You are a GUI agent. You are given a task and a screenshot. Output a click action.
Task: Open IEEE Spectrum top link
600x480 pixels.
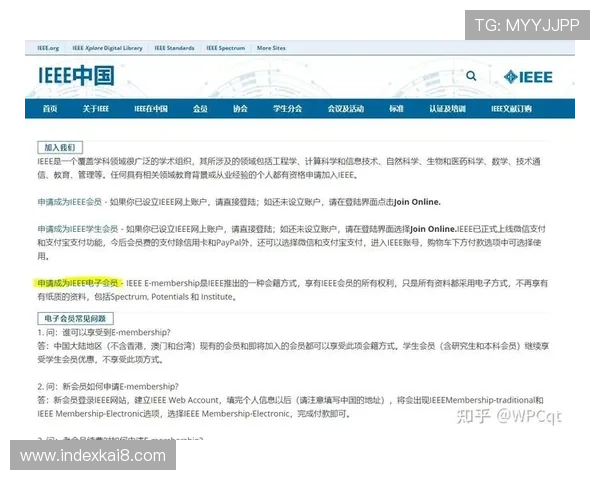(225, 48)
